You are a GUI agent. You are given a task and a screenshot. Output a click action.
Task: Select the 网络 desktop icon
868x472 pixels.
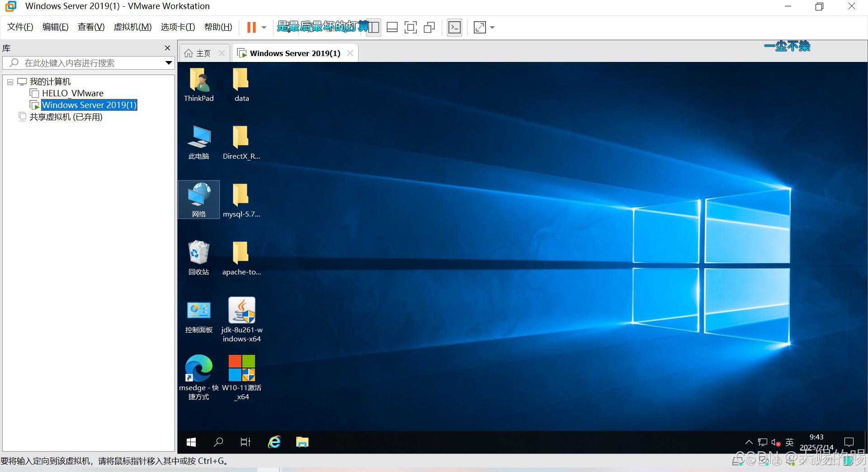click(199, 200)
